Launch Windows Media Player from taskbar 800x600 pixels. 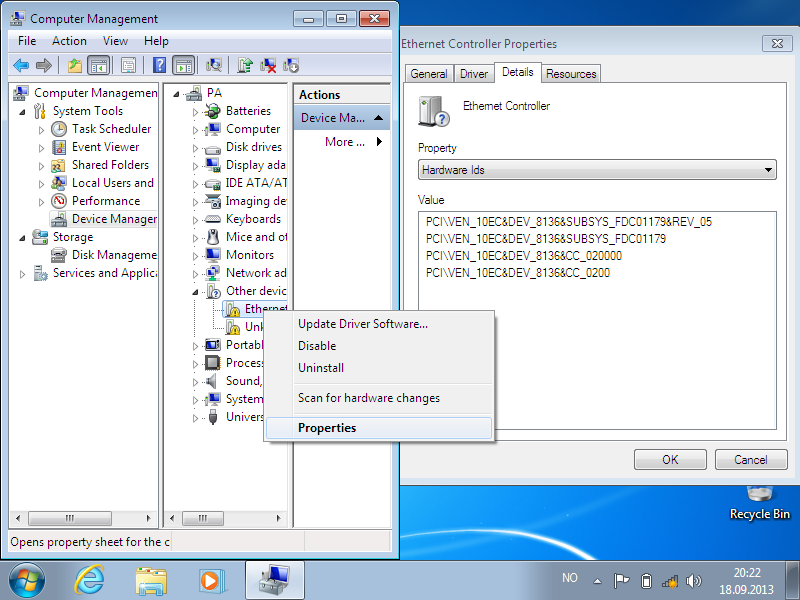210,581
